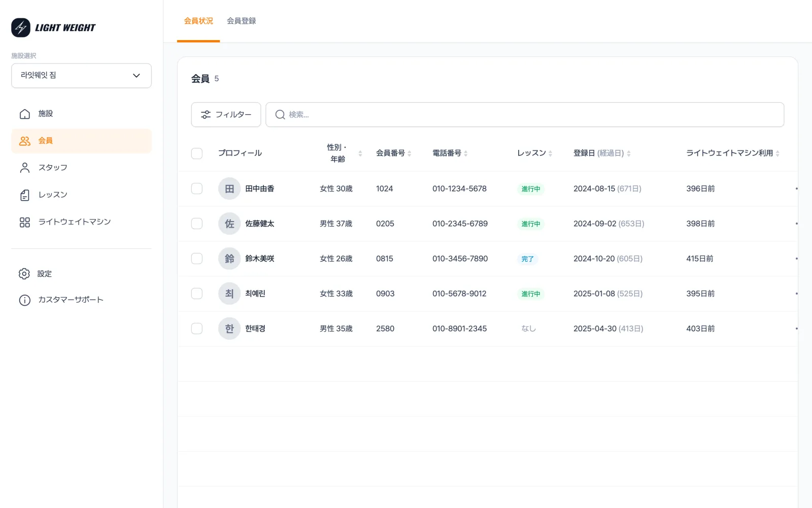
Task: Open 設定 in the sidebar
Action: [81, 274]
